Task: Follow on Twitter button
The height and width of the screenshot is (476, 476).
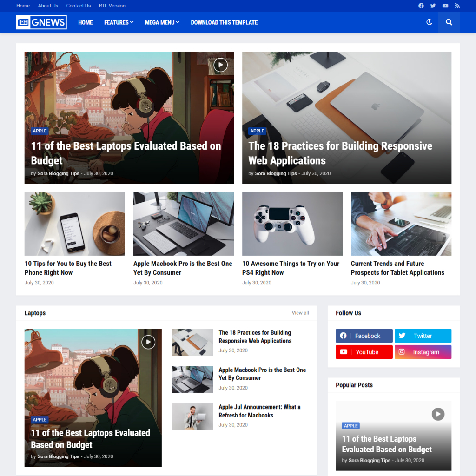Action: 423,336
